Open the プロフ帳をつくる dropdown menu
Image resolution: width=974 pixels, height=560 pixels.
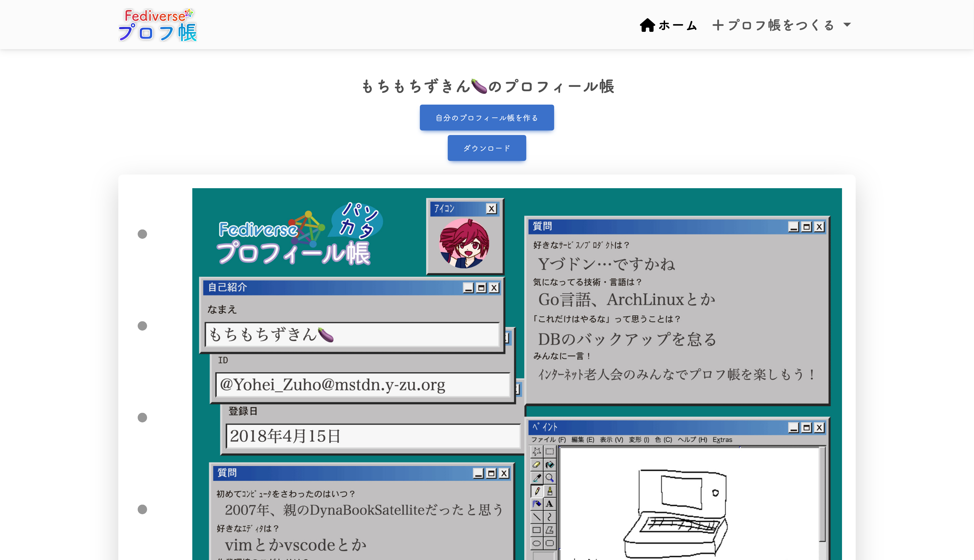click(781, 25)
